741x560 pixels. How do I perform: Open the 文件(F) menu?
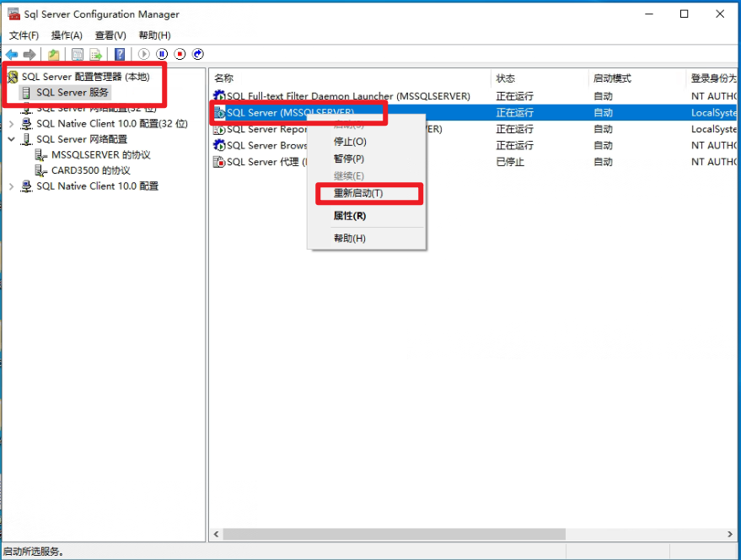click(x=24, y=35)
